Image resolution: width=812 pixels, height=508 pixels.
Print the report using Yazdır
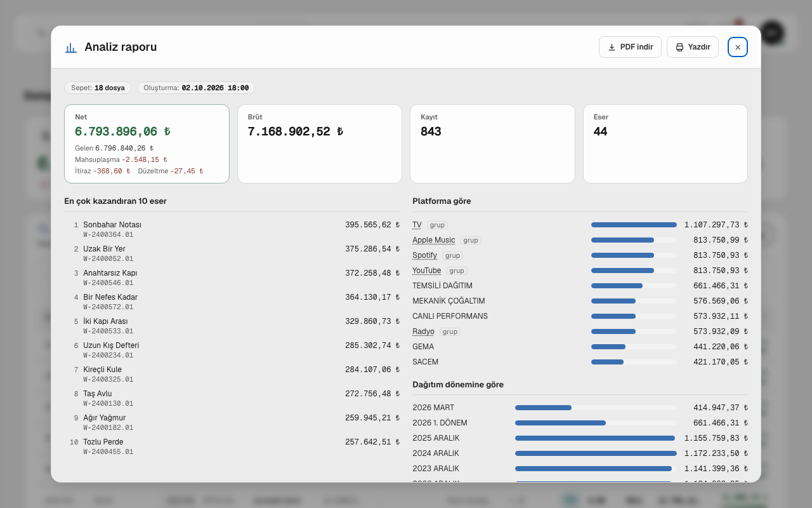tap(693, 47)
